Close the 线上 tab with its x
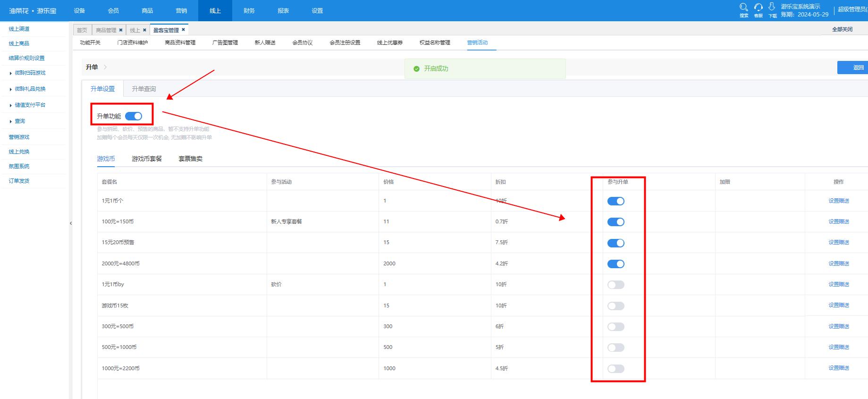The height and width of the screenshot is (399, 868). pos(144,30)
